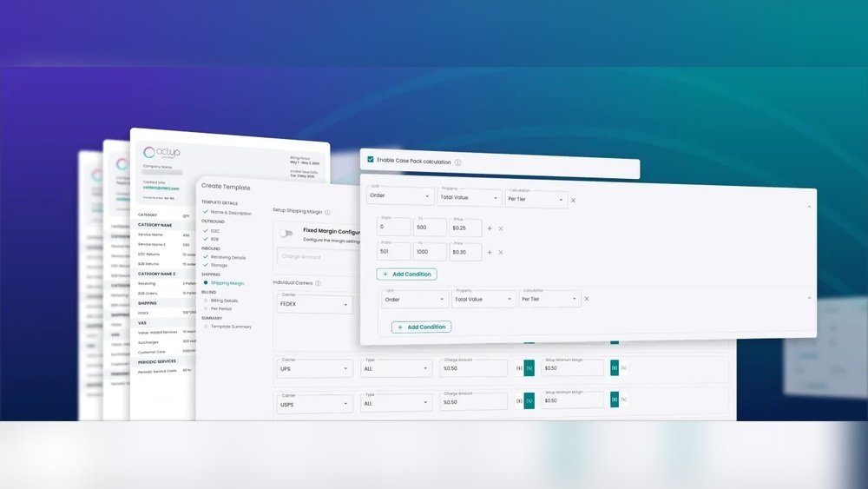
Task: Click the 'Periodic Service Costs' invoice row
Action: (x=164, y=371)
